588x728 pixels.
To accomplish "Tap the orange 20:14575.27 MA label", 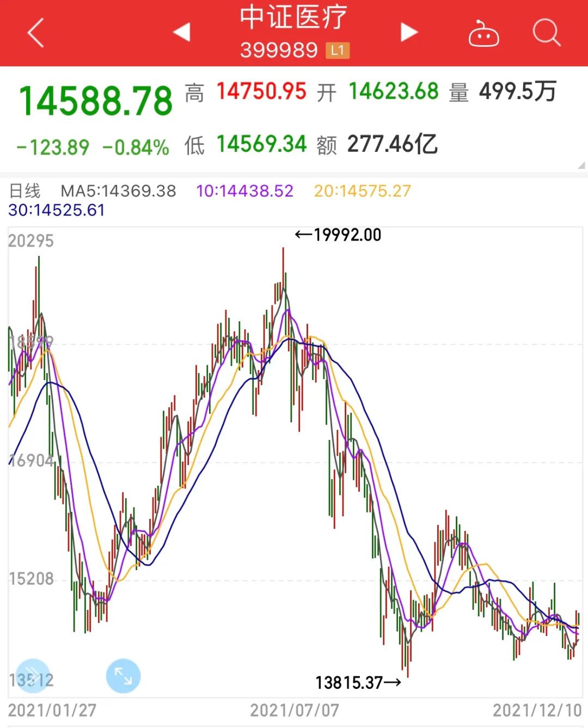I will tap(363, 191).
